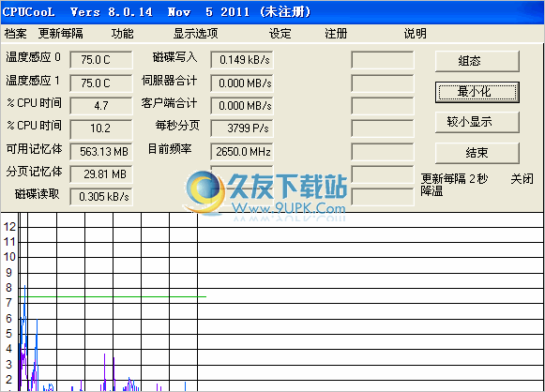The image size is (545, 392).
Task: Select the 温度感应 0 value field
Action: click(x=101, y=60)
